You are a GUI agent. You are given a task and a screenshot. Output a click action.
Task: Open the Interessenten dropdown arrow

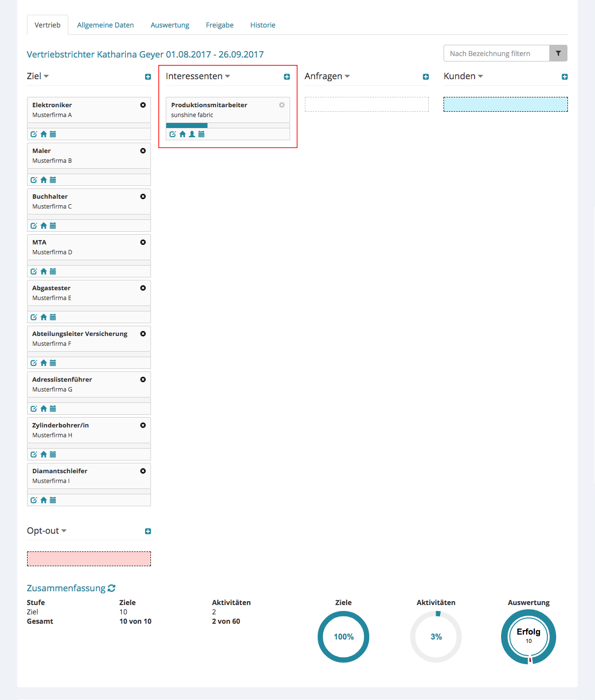coord(227,76)
